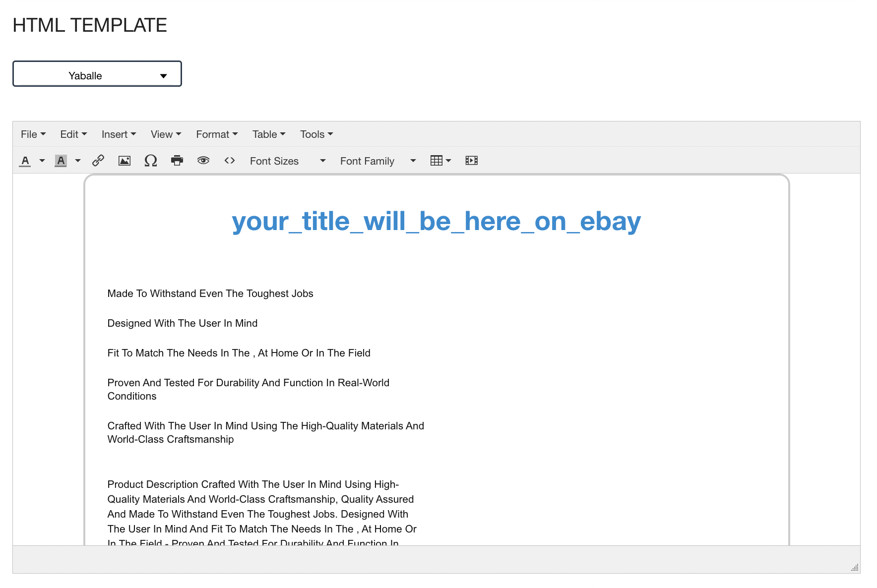Image resolution: width=877 pixels, height=588 pixels.
Task: Open the source code view icon
Action: tap(230, 161)
